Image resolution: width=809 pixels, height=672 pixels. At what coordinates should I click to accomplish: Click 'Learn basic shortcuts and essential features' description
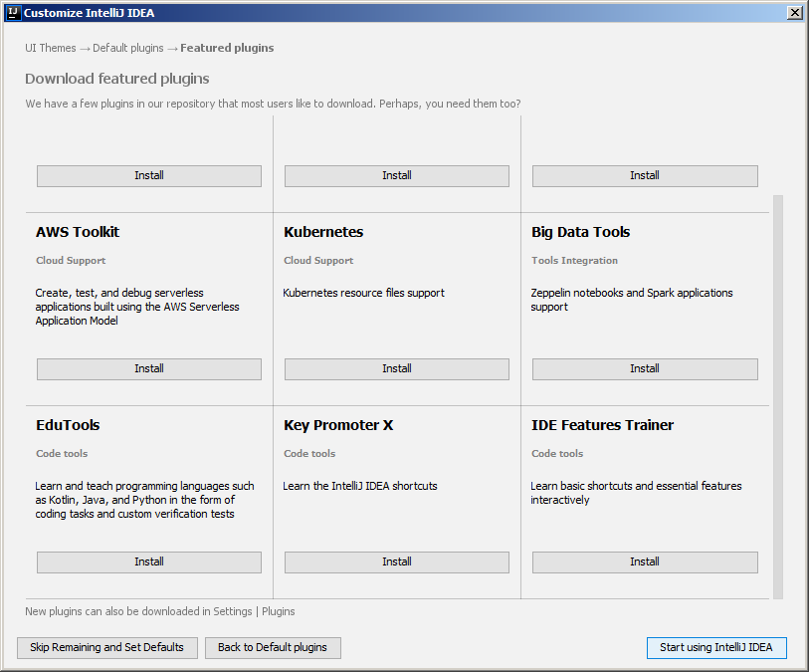coord(636,493)
